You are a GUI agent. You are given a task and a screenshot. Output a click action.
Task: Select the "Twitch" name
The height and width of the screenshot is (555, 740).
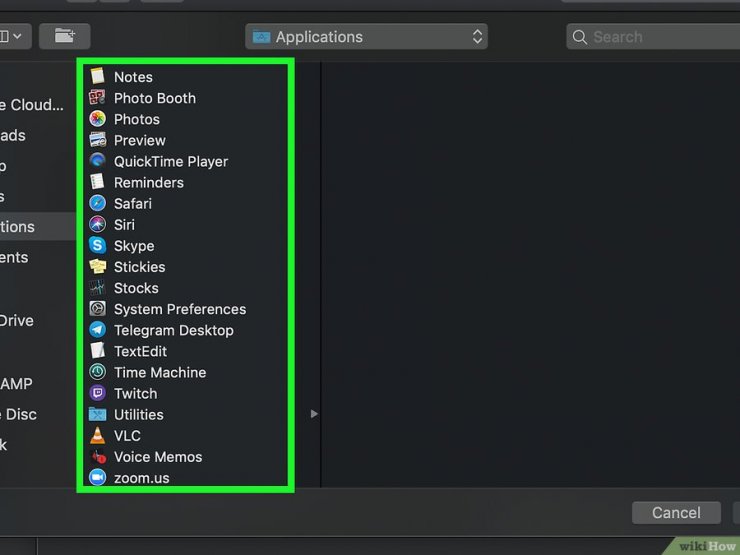tap(135, 394)
